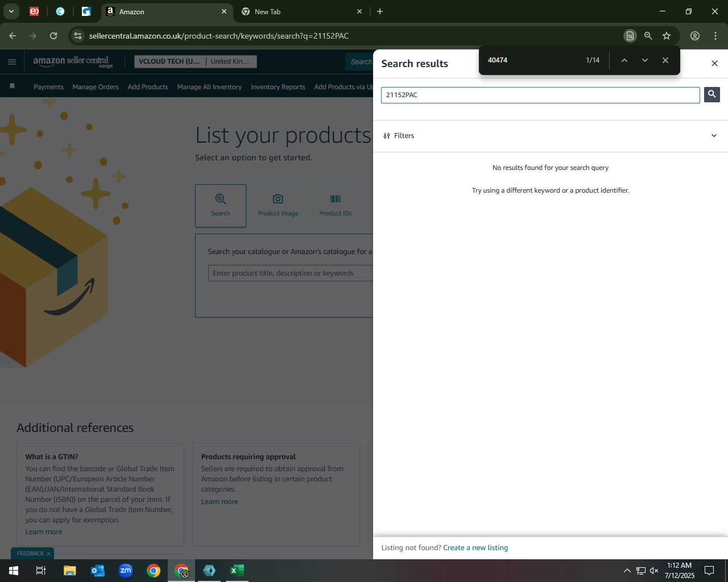Viewport: 728px width, 582px height.
Task: Open the Chrome profile icon
Action: [695, 36]
